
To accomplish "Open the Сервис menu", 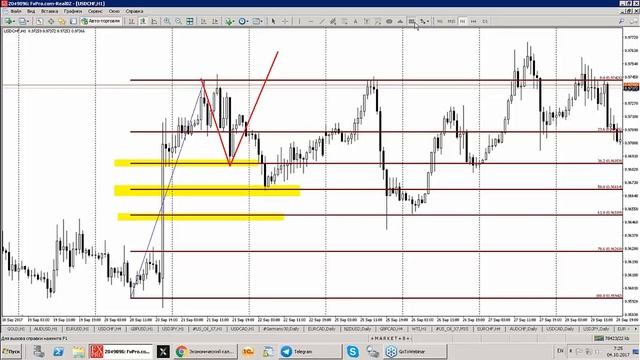I will point(96,11).
